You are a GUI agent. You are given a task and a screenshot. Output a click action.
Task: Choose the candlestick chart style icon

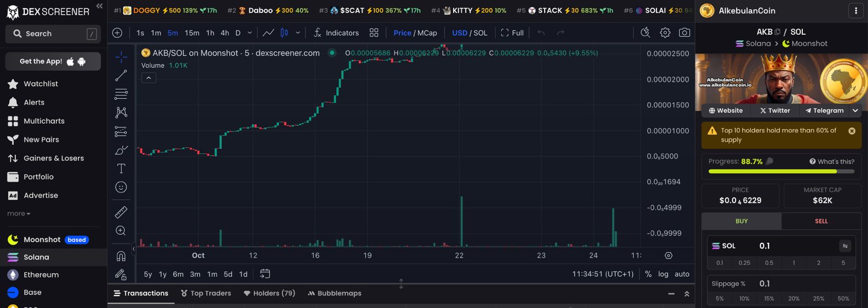(284, 33)
